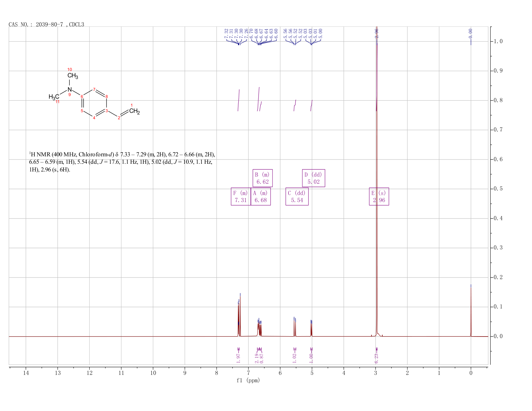This screenshot has width=532, height=411.
Task: Select the C (dd) 5.54 multiplet box
Action: 297,197
